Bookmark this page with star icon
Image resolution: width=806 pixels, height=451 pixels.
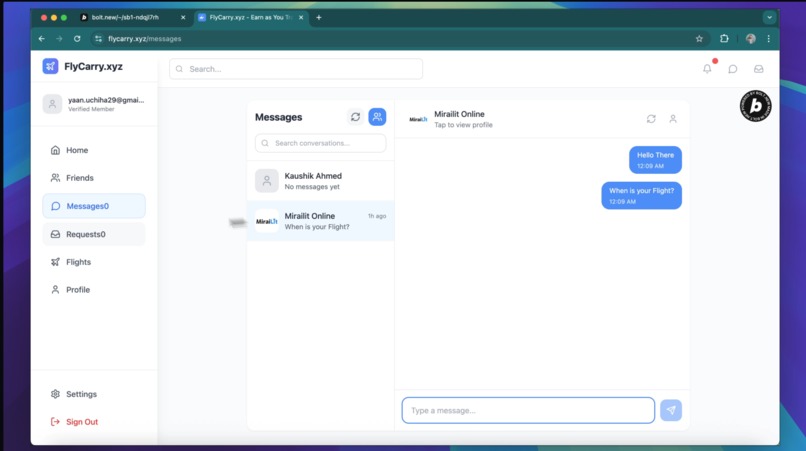coord(699,39)
